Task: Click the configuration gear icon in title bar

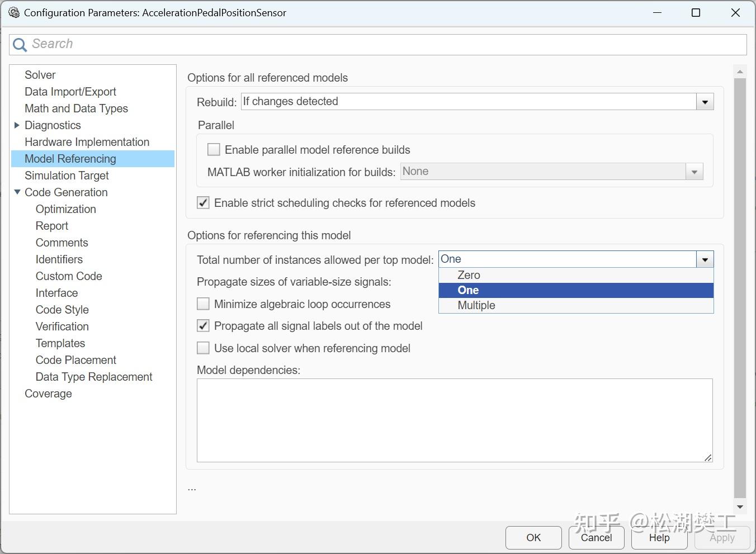Action: coord(13,12)
